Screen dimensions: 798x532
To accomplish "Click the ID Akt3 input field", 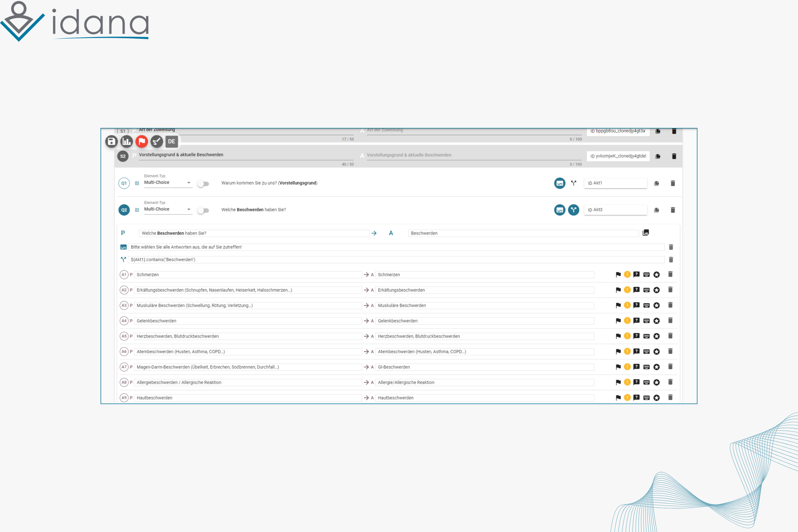I will pyautogui.click(x=615, y=210).
